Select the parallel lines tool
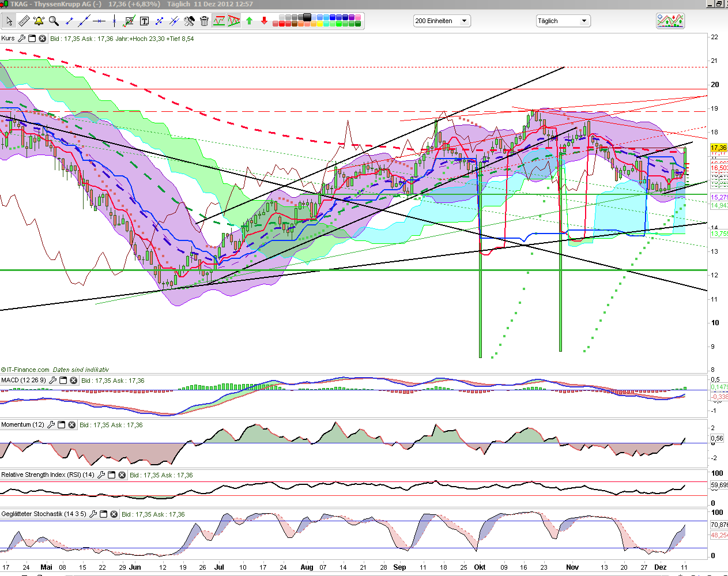The height and width of the screenshot is (576, 728). pyautogui.click(x=174, y=21)
